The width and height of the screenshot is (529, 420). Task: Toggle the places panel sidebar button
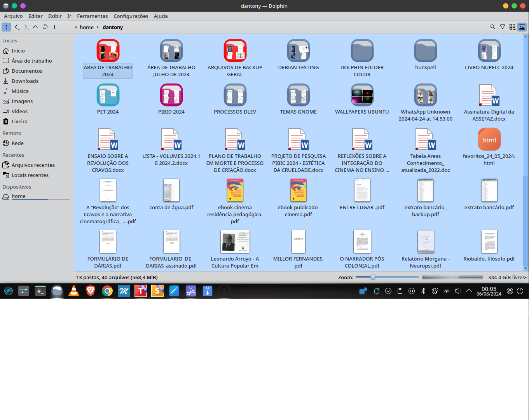click(6, 27)
